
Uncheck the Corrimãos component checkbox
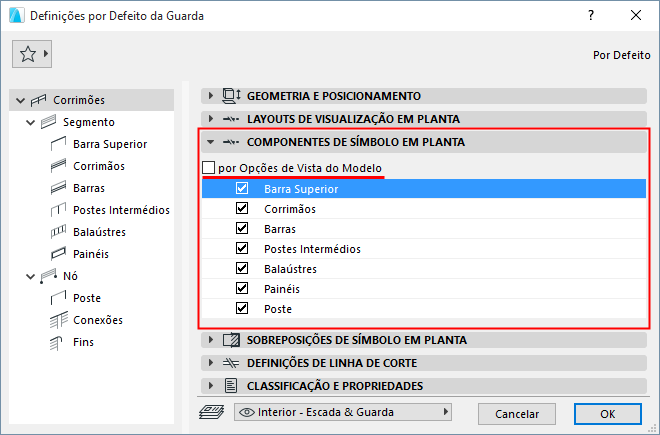[241, 209]
